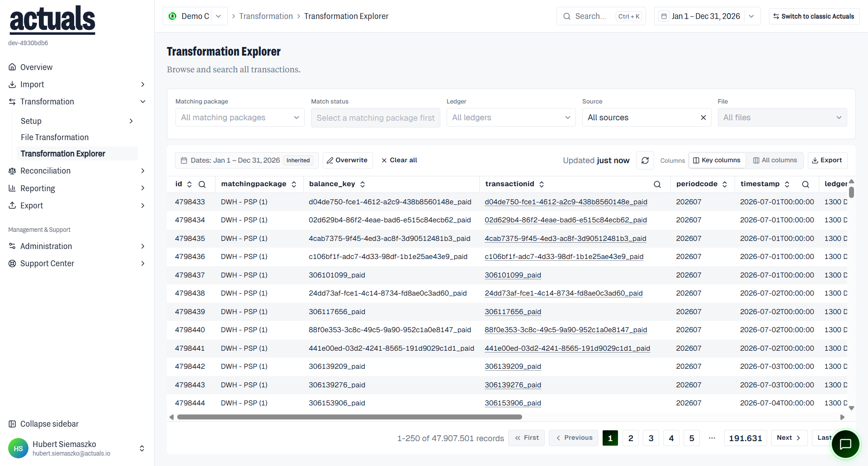
Task: Open the user account switcher
Action: (x=142, y=448)
